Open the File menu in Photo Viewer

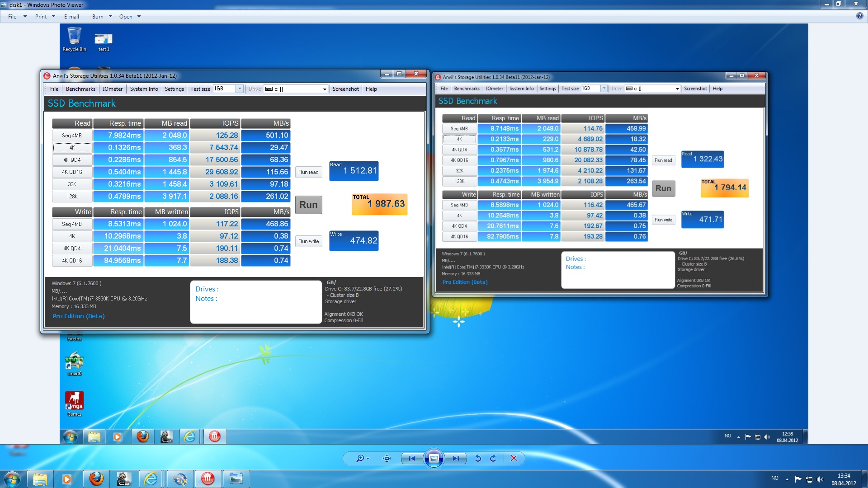coord(13,17)
